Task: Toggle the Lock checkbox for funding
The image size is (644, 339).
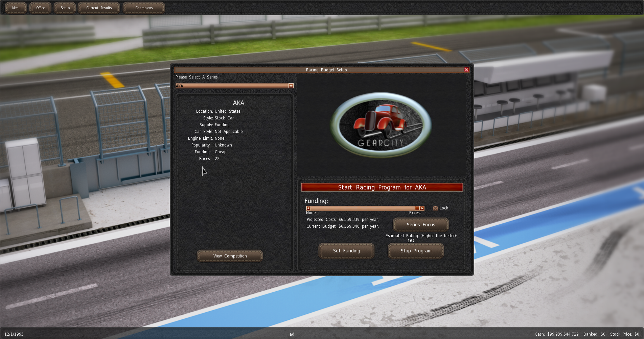Action: 435,208
